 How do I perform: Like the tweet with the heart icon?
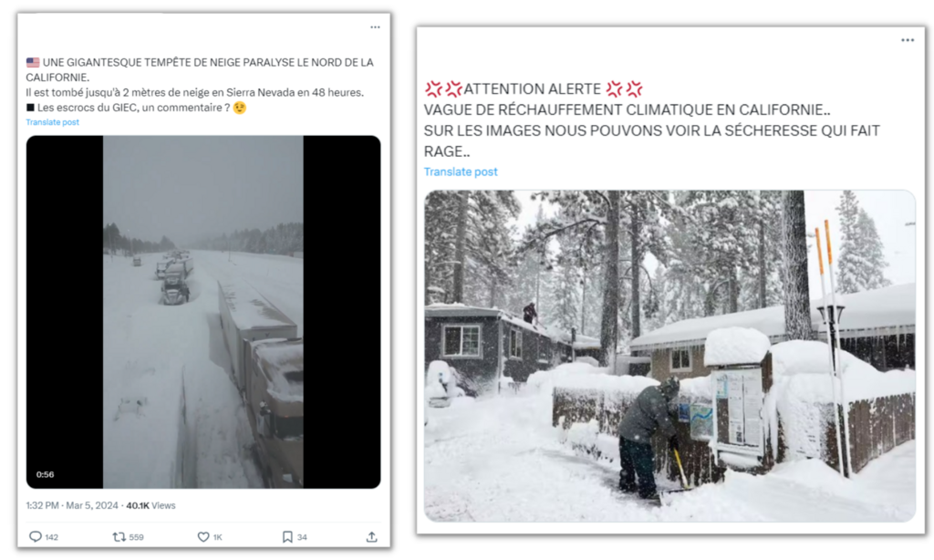coord(203,537)
